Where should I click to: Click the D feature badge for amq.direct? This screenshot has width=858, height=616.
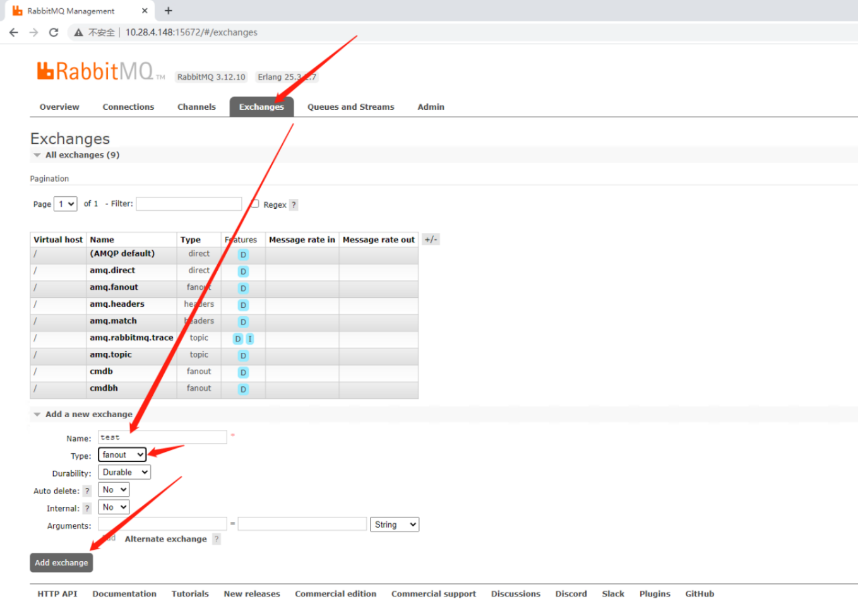pos(243,271)
